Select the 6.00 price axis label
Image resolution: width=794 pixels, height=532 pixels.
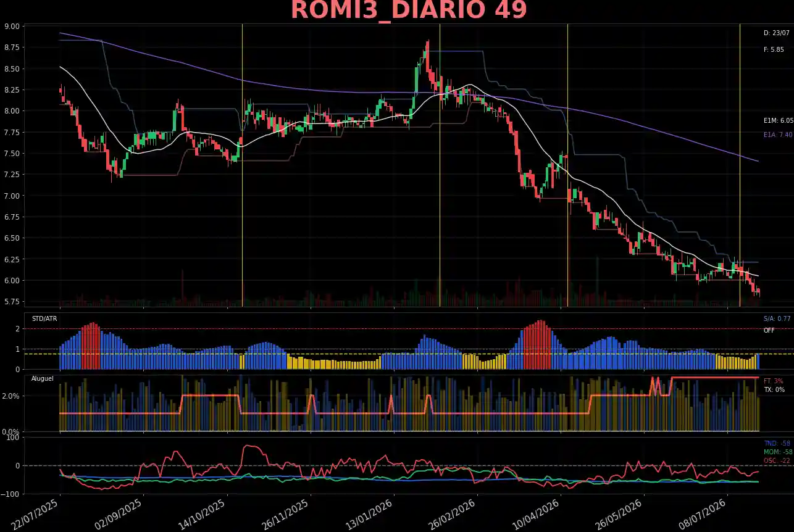[12, 281]
